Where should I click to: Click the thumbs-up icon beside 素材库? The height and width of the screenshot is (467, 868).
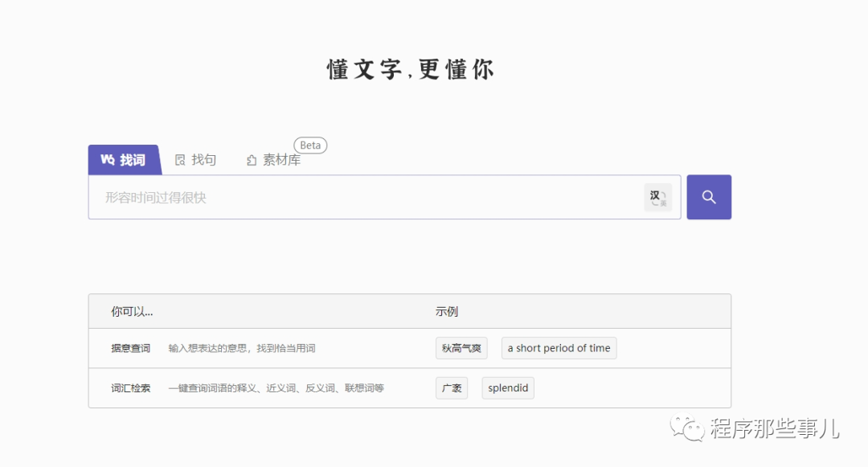(x=250, y=159)
